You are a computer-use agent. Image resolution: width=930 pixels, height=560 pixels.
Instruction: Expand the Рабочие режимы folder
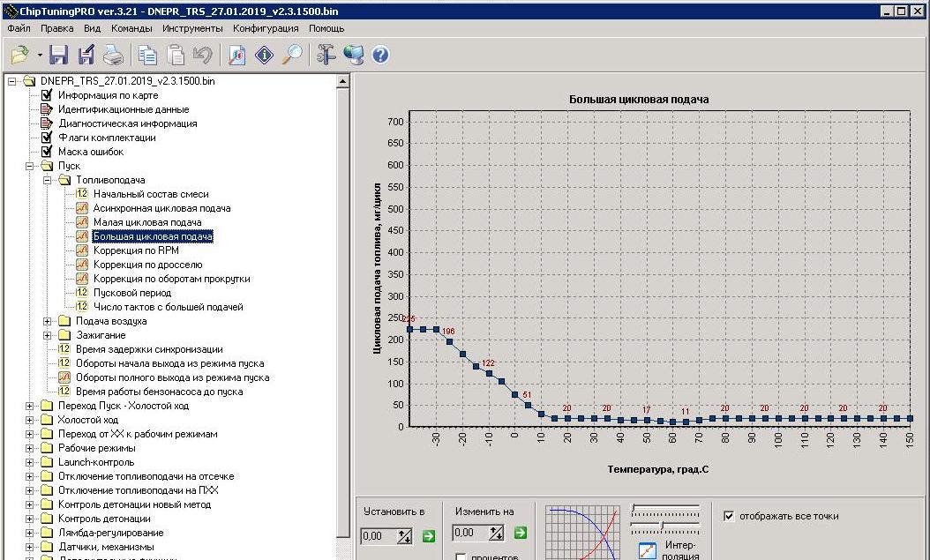pyautogui.click(x=30, y=448)
